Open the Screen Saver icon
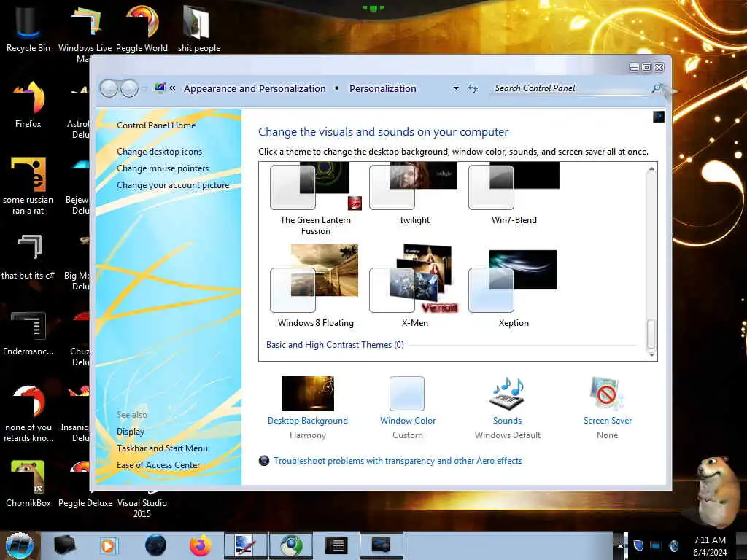 click(606, 393)
